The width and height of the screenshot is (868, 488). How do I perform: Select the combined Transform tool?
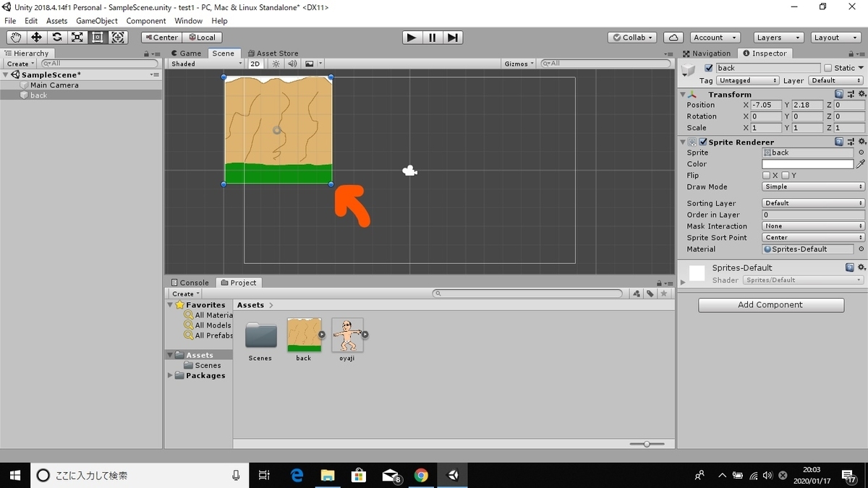[x=118, y=38]
